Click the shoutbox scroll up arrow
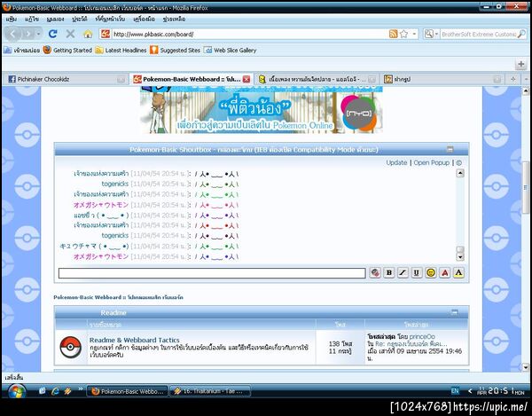Viewport: 532px width, 416px height. (x=460, y=173)
